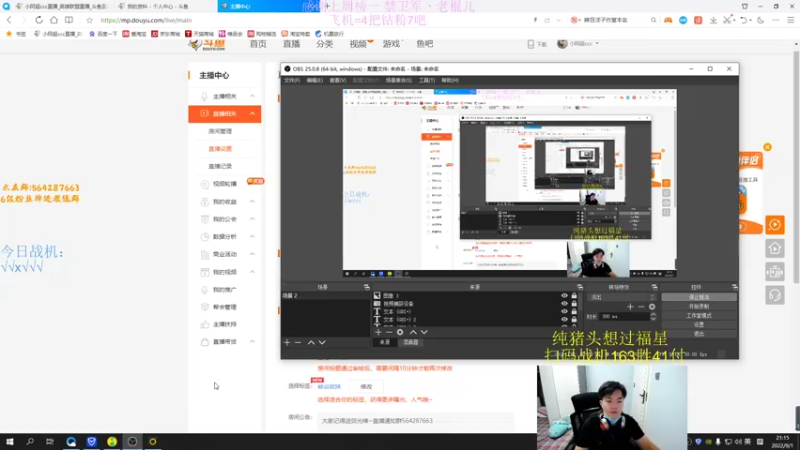
Task: Switch to the 混音器 tab in OBS
Action: pyautogui.click(x=411, y=342)
